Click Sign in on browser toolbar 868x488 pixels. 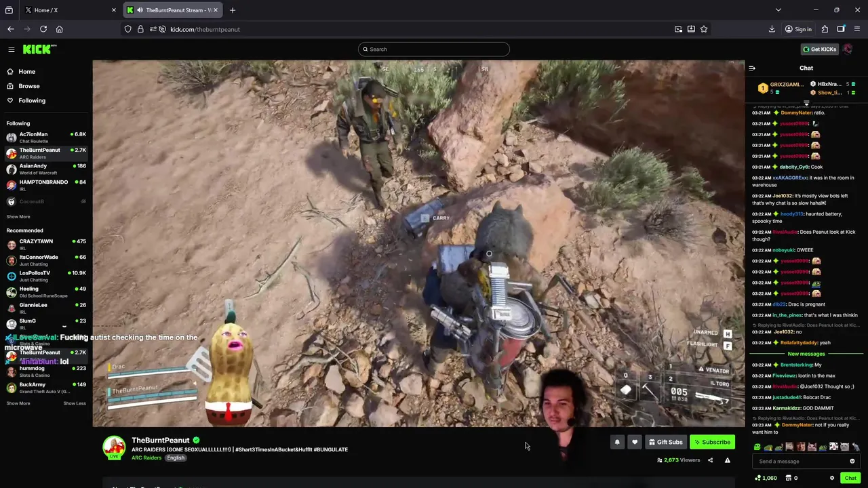[x=798, y=29]
